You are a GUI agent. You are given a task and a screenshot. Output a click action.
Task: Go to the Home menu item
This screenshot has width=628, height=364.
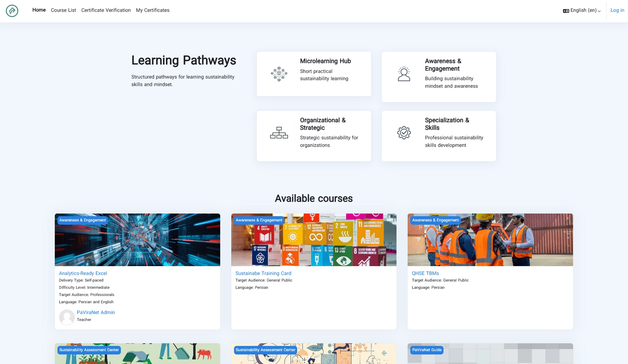click(x=39, y=10)
